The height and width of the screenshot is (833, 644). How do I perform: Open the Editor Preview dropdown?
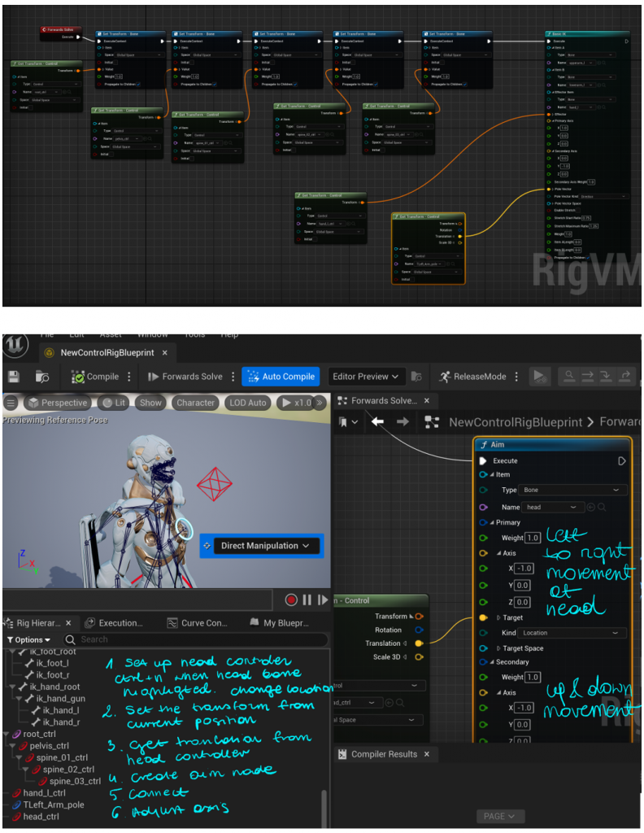coord(367,377)
